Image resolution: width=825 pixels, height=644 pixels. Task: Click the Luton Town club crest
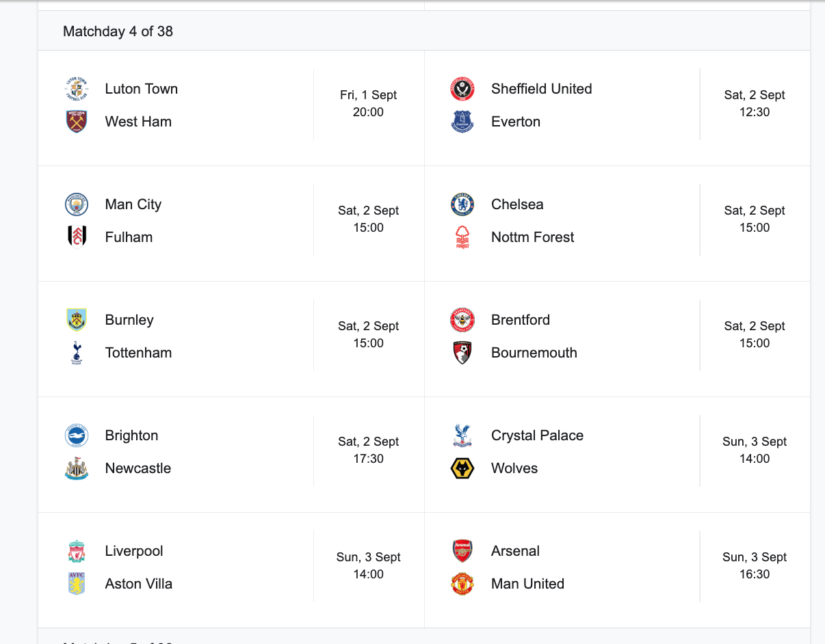coord(77,89)
